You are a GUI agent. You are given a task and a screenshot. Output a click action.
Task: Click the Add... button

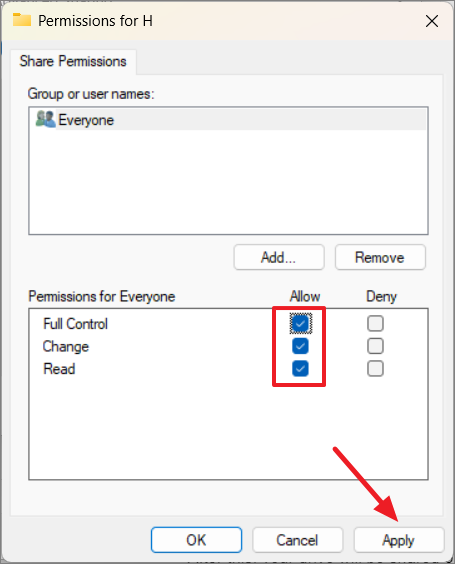[279, 257]
